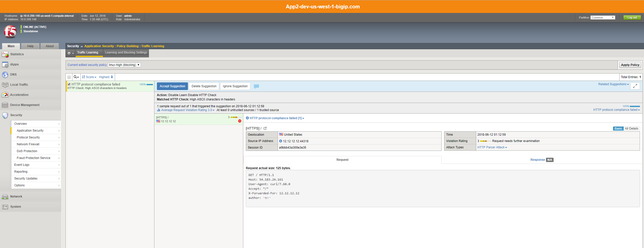Uncheck the HTTP protocol compliance failed checkbox
The image size is (644, 248).
(x=69, y=84)
